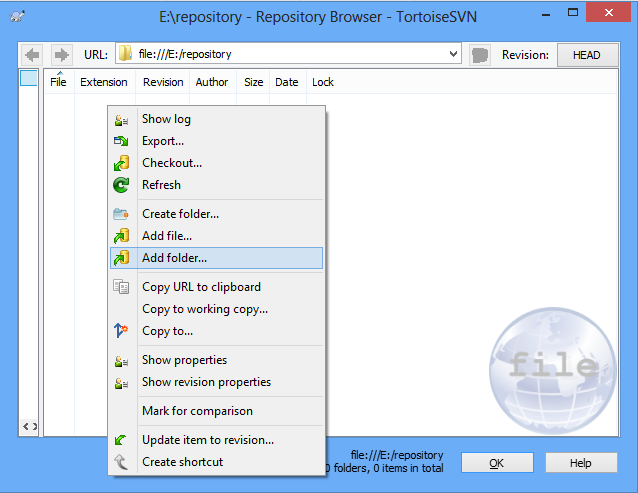
Task: Click the Add file icon
Action: tap(121, 236)
